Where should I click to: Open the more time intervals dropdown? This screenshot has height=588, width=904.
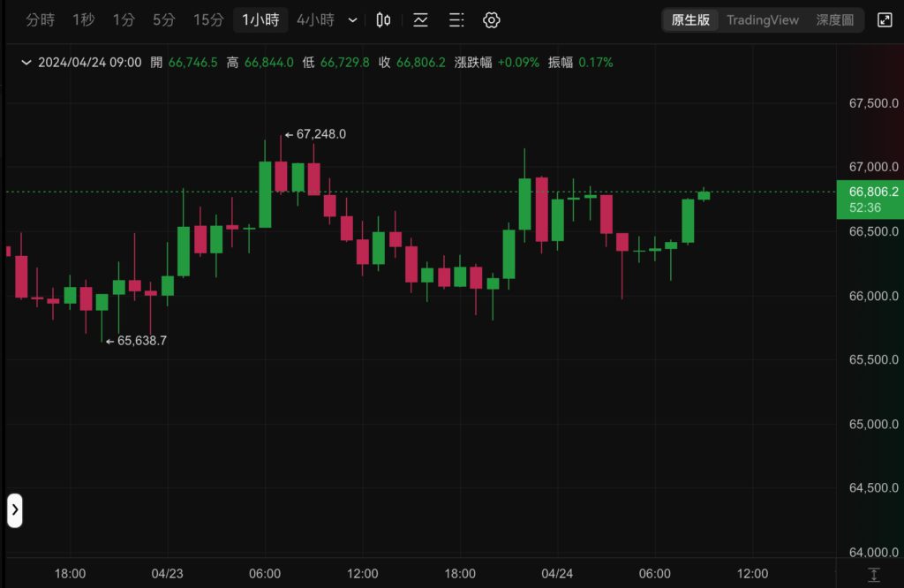(x=353, y=20)
